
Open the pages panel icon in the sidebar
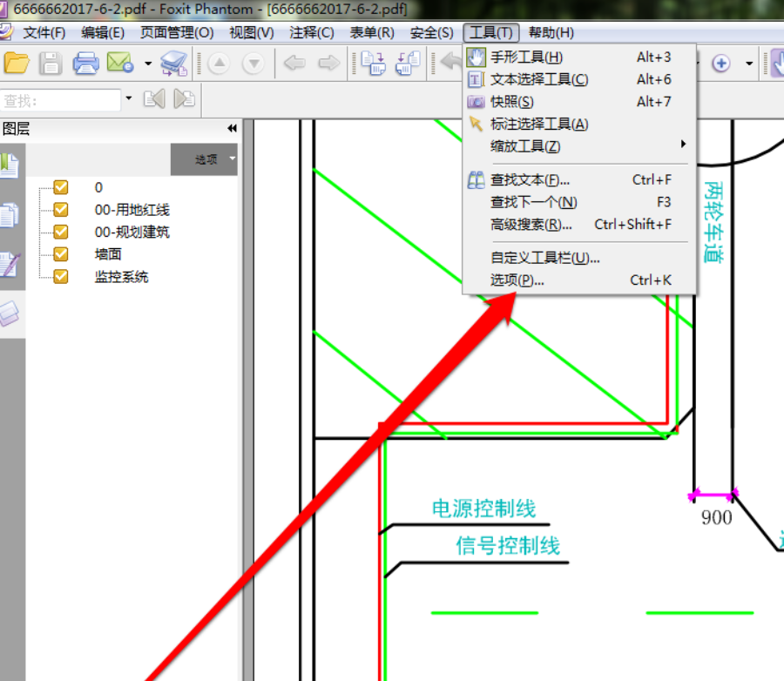pyautogui.click(x=10, y=215)
